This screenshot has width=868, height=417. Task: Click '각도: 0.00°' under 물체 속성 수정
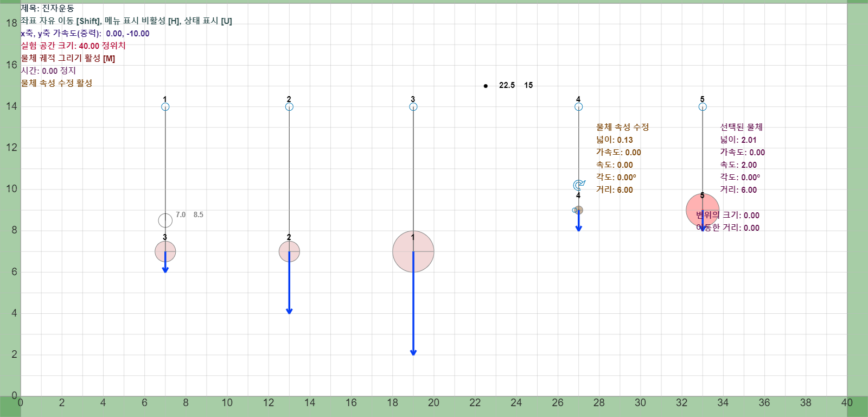point(616,177)
